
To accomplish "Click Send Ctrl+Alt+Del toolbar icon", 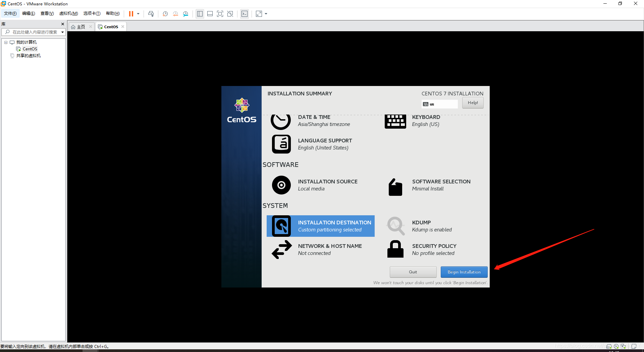I will click(x=151, y=14).
